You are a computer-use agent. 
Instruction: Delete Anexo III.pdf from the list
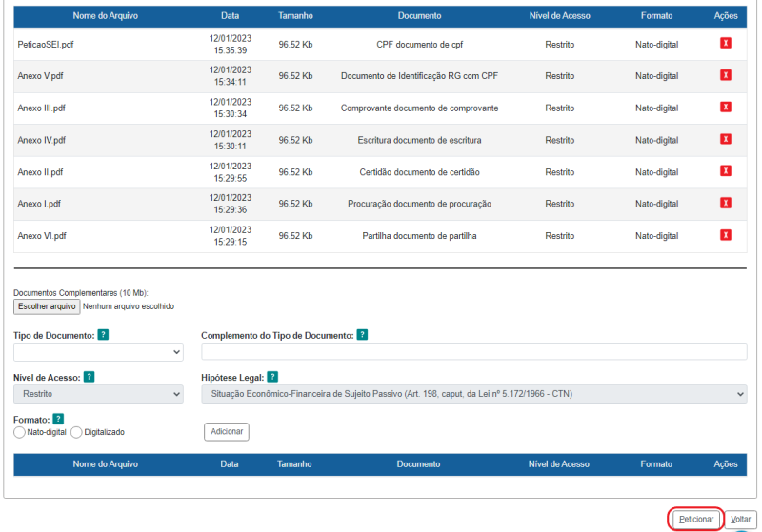point(726,108)
